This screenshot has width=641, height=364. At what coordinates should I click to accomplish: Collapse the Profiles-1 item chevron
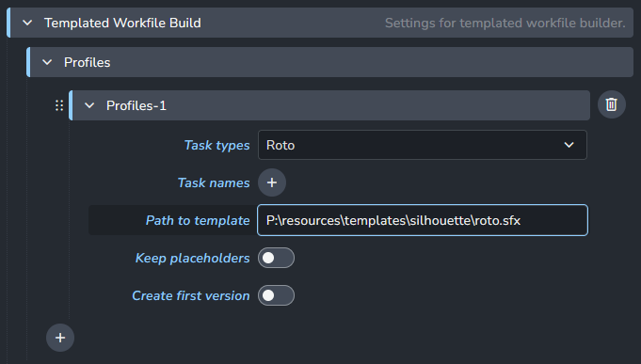coord(89,105)
